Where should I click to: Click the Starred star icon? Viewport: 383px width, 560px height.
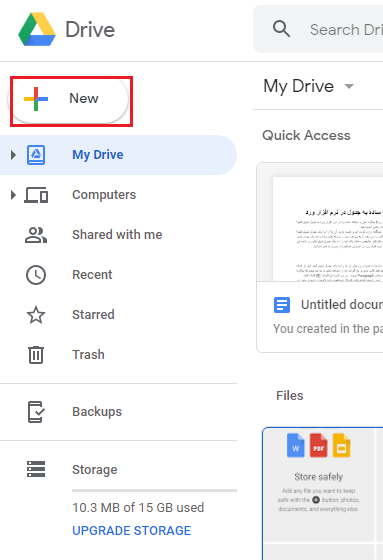click(36, 315)
